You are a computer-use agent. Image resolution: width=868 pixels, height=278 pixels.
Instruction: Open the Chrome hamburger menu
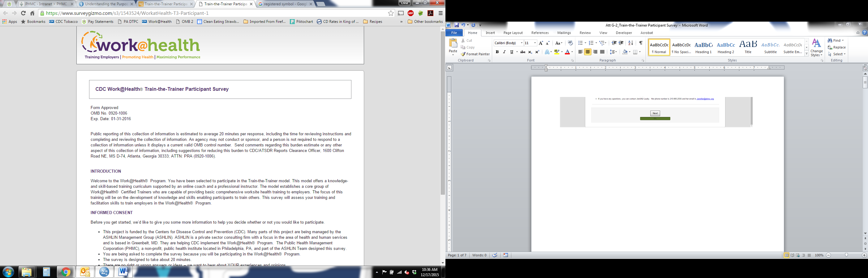(x=440, y=13)
